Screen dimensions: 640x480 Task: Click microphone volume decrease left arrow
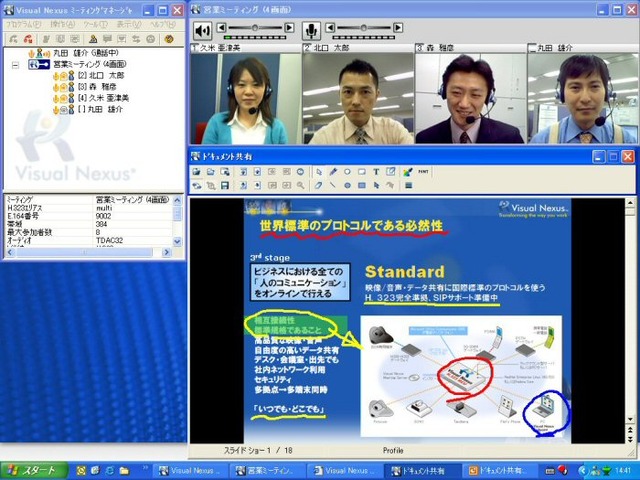(x=330, y=28)
